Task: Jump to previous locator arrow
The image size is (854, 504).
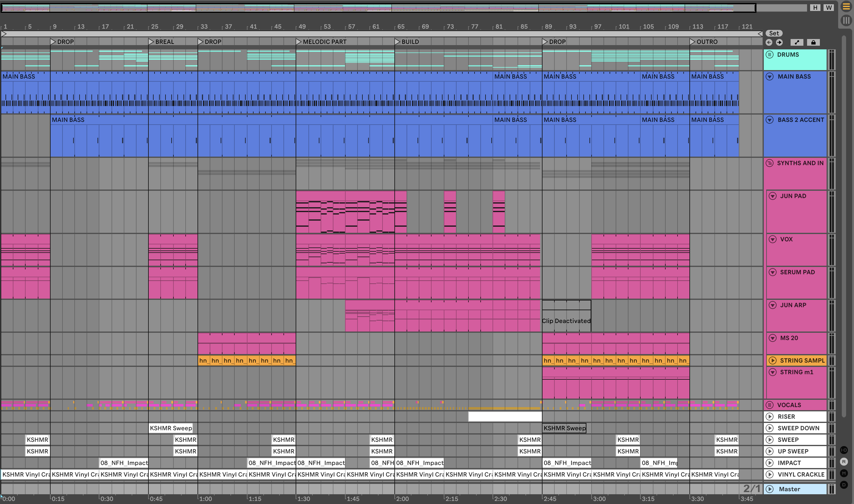Action: pyautogui.click(x=769, y=42)
